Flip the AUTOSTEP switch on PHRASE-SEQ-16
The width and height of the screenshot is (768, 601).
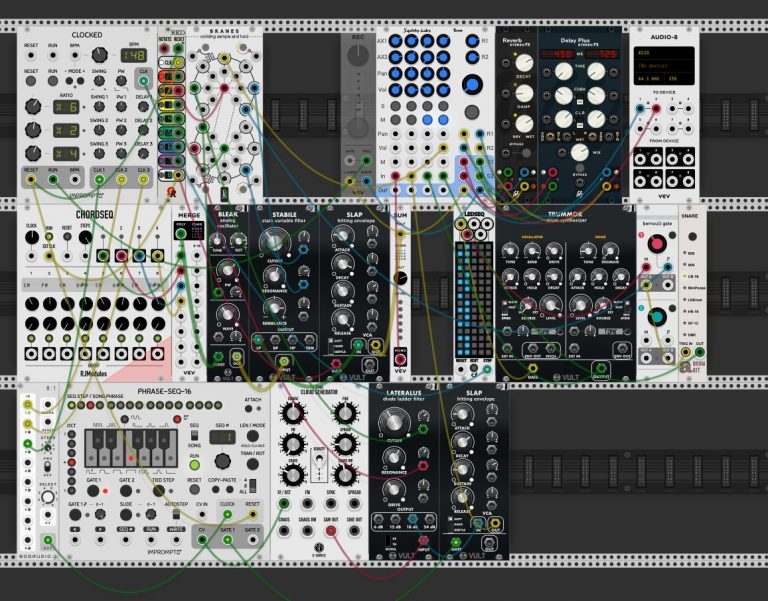(176, 514)
